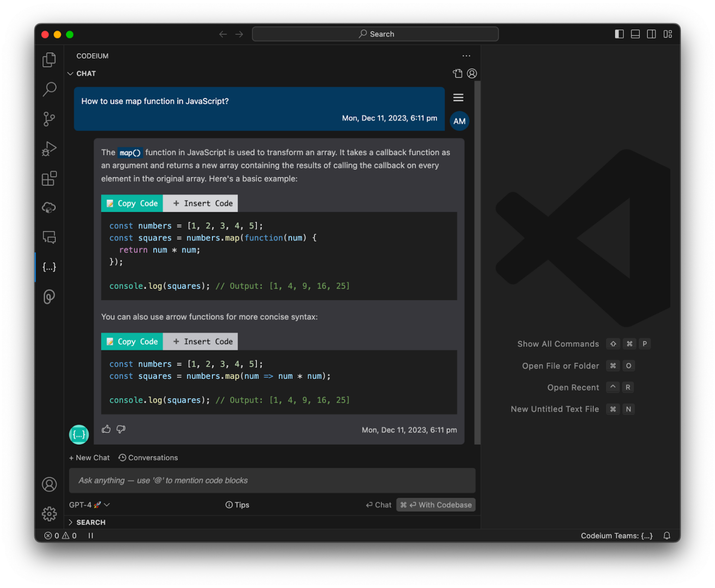Open the Codeium profile icon in chat header
Viewport: 715px width, 588px height.
[x=472, y=74]
